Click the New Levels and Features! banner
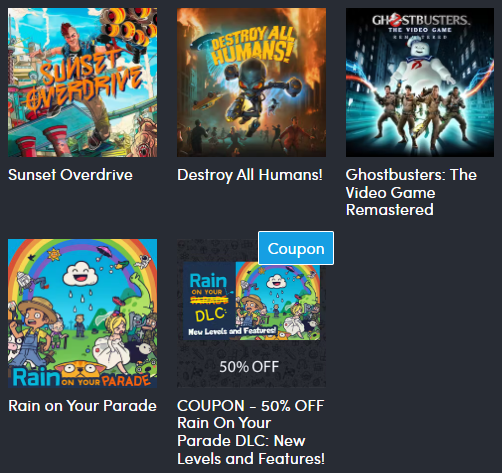 (232, 331)
